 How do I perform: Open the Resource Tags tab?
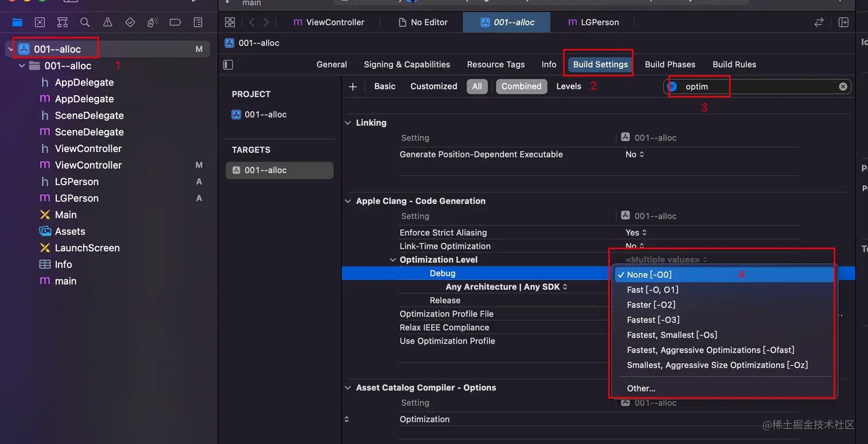tap(496, 64)
